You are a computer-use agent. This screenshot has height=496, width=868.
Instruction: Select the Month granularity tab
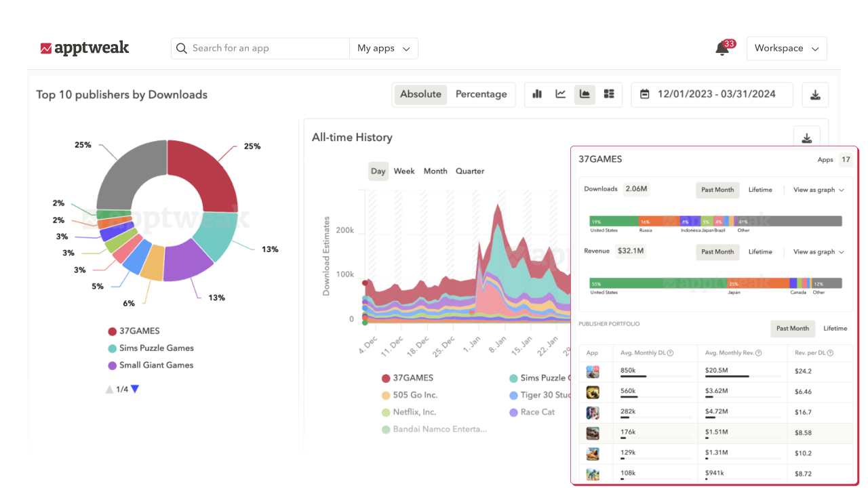pyautogui.click(x=435, y=171)
